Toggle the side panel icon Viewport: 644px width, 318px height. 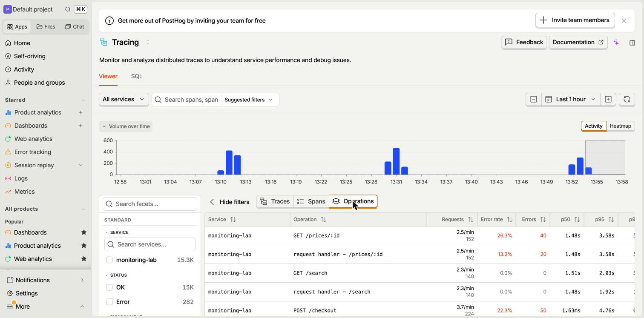[x=632, y=43]
